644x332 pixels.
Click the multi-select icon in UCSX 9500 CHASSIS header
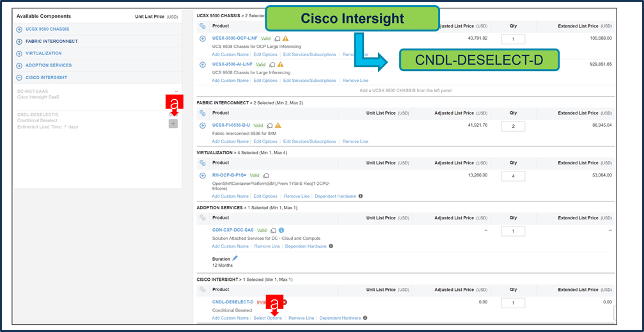203,26
